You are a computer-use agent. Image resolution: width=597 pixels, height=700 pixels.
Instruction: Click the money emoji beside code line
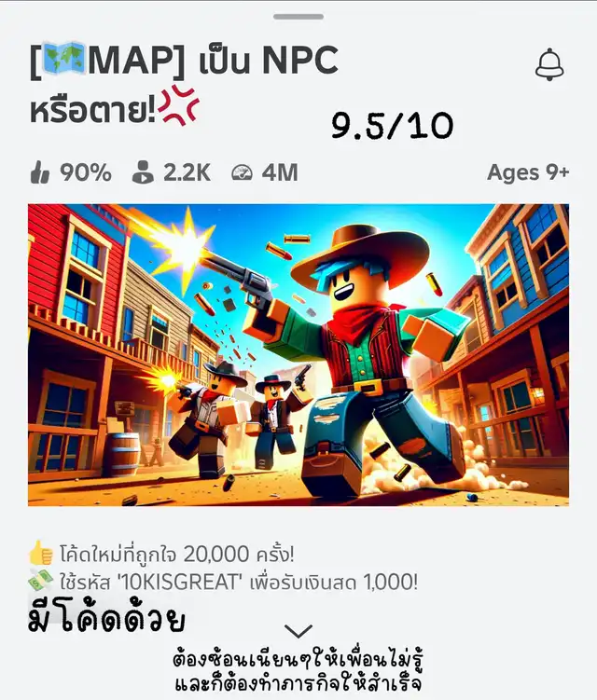[41, 580]
